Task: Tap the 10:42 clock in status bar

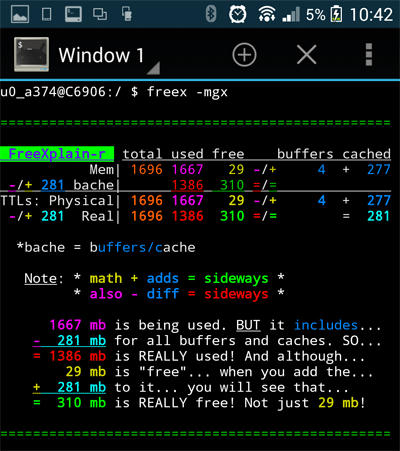Action: click(x=371, y=15)
